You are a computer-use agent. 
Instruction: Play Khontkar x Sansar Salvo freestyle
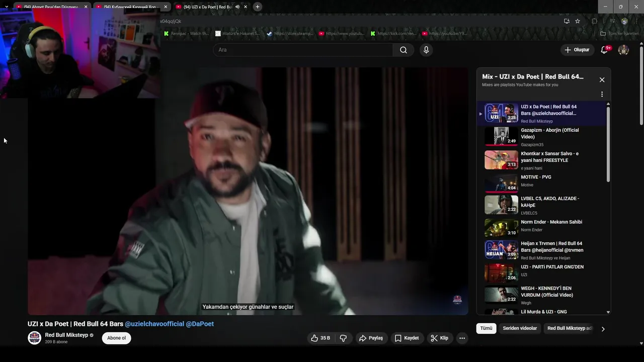541,160
